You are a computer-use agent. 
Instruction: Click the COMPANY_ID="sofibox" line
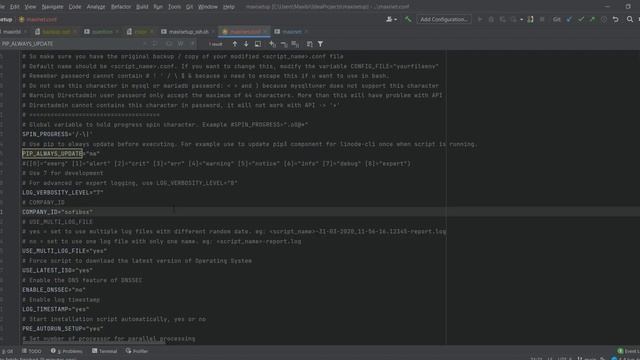(x=58, y=212)
